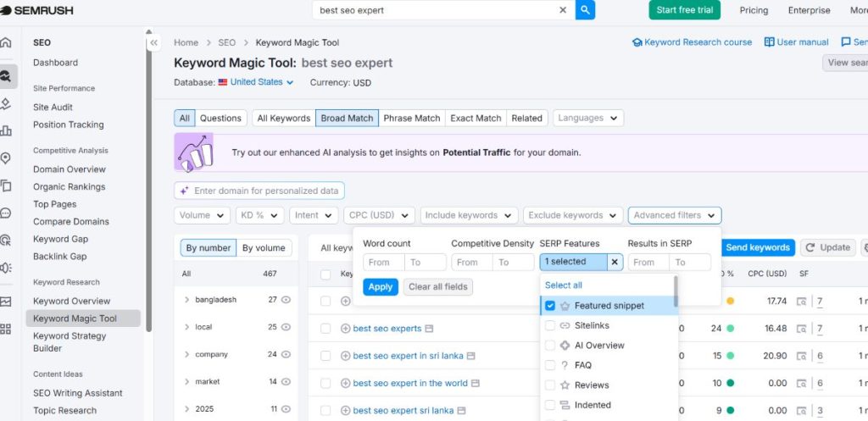Switch grouping to By volume
This screenshot has height=421, width=868.
264,248
